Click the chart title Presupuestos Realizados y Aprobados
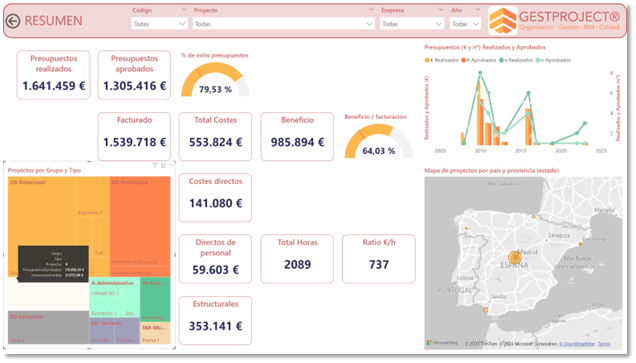 [485, 47]
